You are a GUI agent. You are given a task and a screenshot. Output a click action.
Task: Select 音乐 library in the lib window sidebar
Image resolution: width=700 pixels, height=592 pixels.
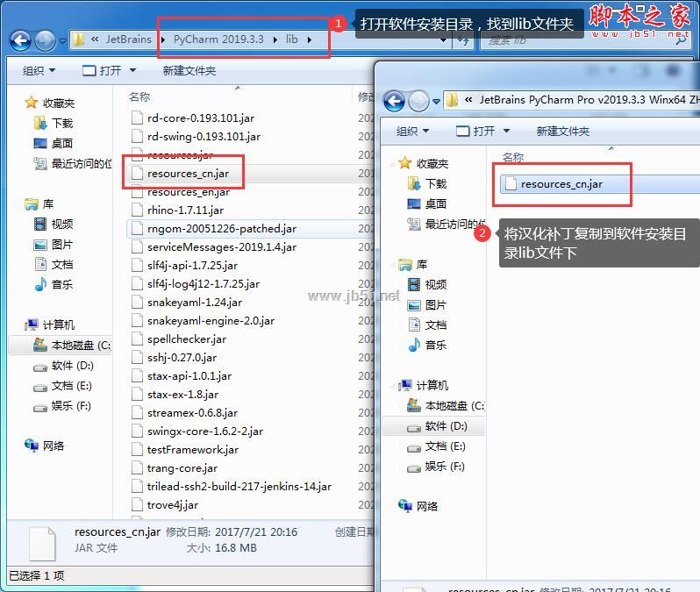[54, 285]
